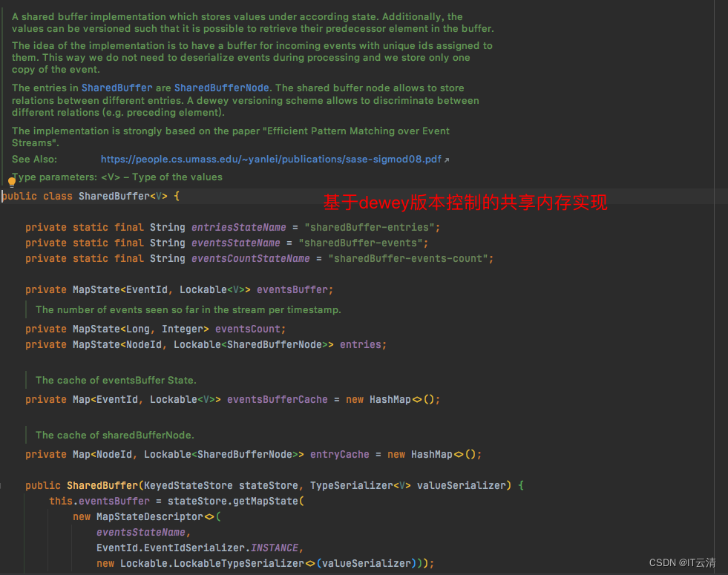This screenshot has width=728, height=575.
Task: Click the SharedBuffer link in the Javadoc
Action: click(x=117, y=88)
